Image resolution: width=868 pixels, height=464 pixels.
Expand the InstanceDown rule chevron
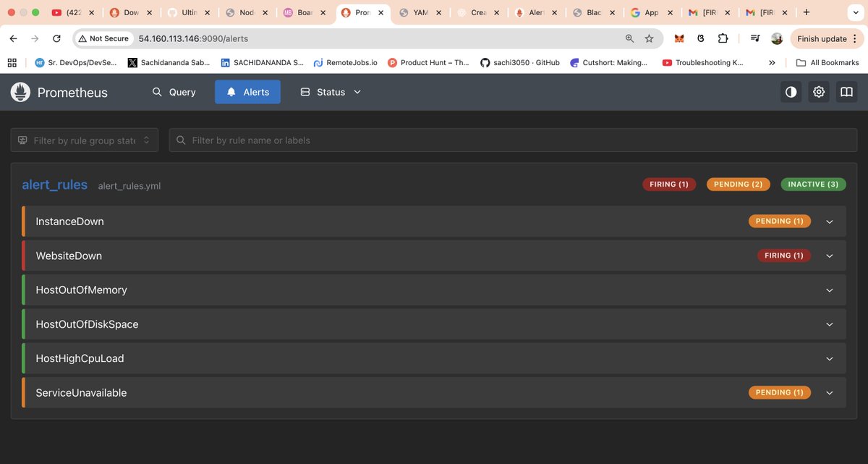click(x=830, y=222)
